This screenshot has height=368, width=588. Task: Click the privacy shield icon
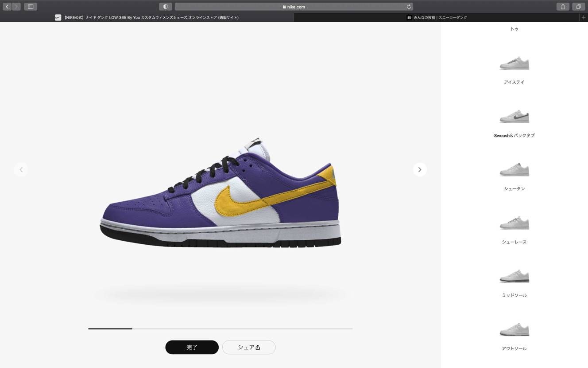(165, 7)
